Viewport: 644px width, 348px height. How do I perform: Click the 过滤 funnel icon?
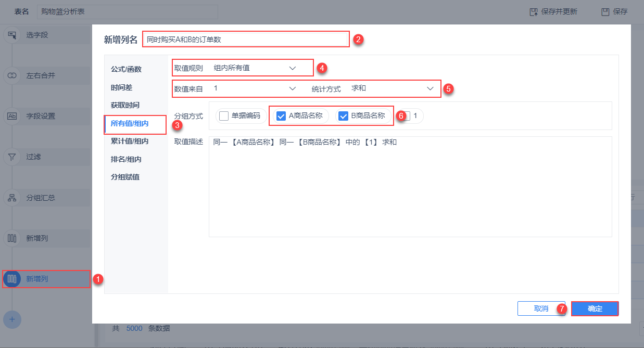coord(12,157)
